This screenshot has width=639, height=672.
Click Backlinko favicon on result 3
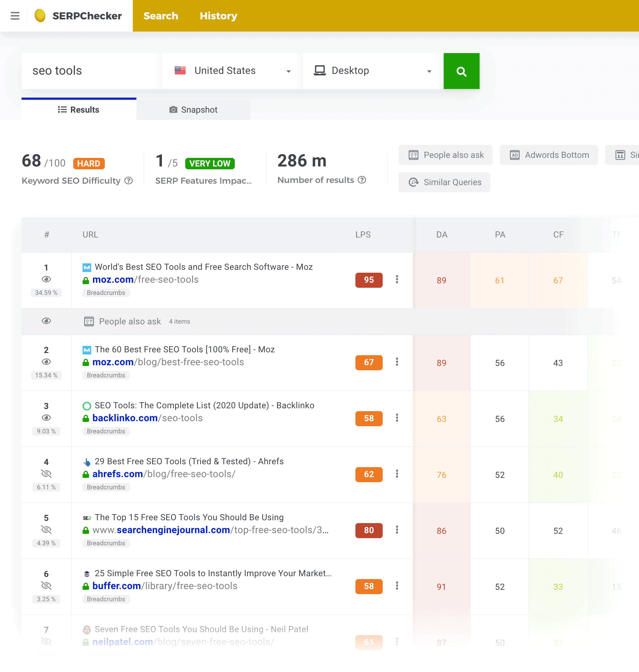87,406
